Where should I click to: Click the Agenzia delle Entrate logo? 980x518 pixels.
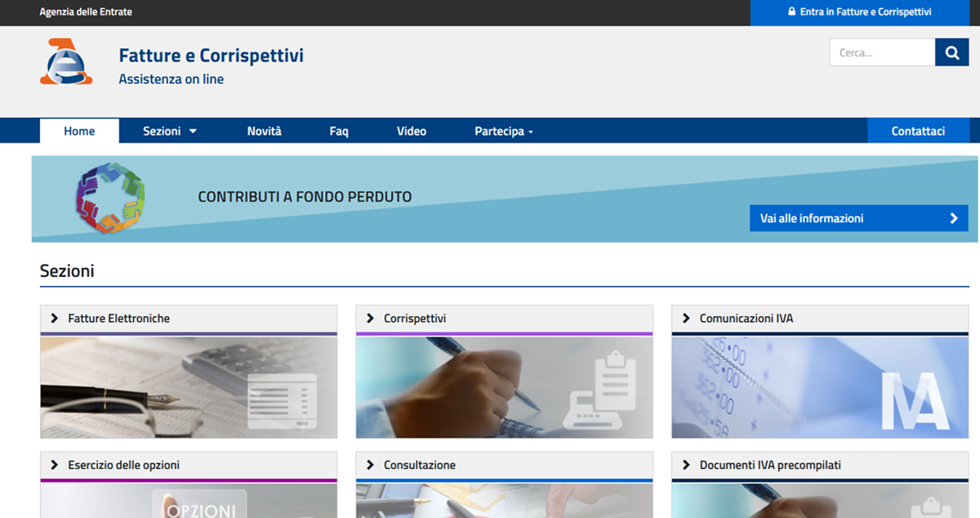pyautogui.click(x=60, y=62)
